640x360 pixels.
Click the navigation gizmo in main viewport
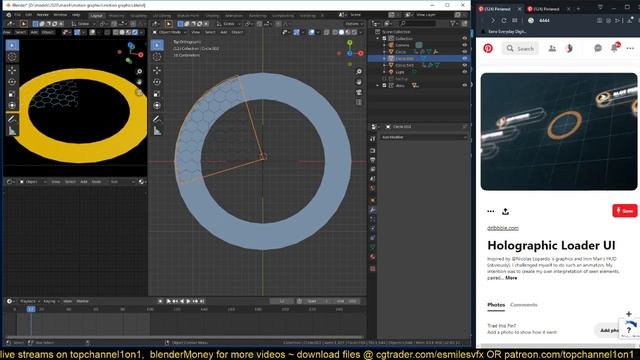coord(350,53)
